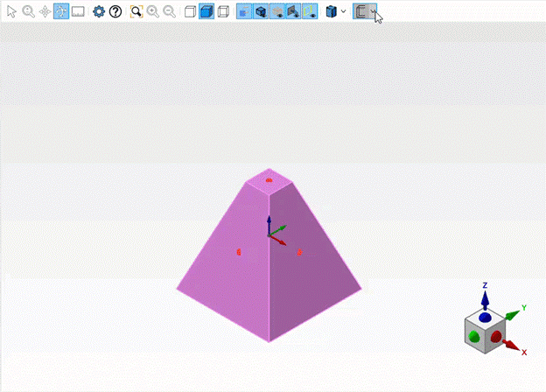Image resolution: width=546 pixels, height=392 pixels.
Task: Click the green dot on view cube face
Action: (474, 337)
